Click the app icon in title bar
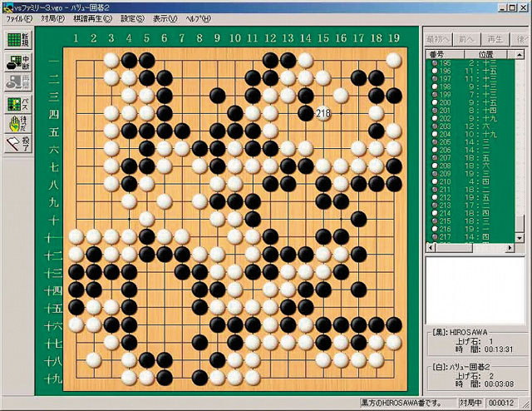This screenshot has height=411, width=532. point(7,5)
